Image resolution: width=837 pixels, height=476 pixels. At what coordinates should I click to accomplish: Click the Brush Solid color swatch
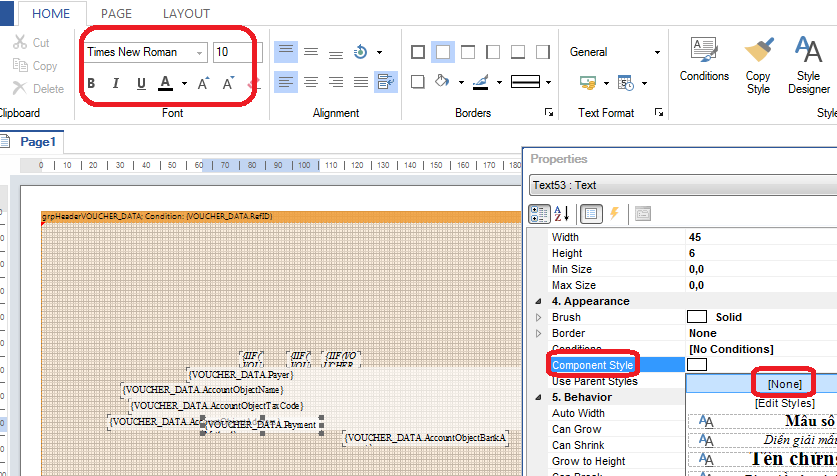[x=697, y=317]
